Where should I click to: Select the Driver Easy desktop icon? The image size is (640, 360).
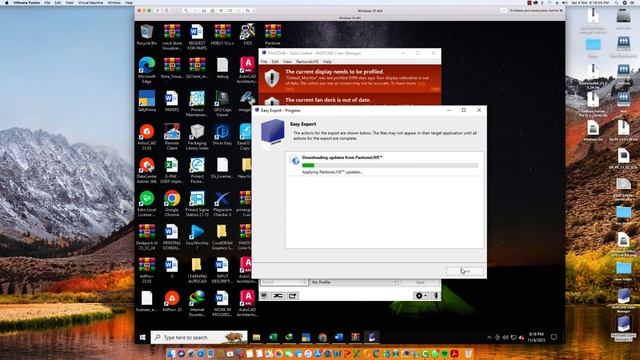tap(222, 135)
